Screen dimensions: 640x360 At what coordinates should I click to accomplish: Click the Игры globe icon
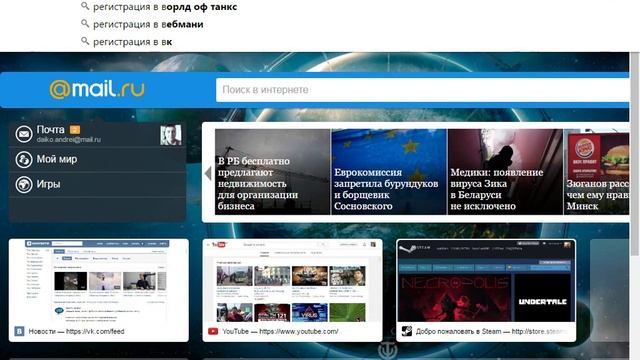[24, 184]
